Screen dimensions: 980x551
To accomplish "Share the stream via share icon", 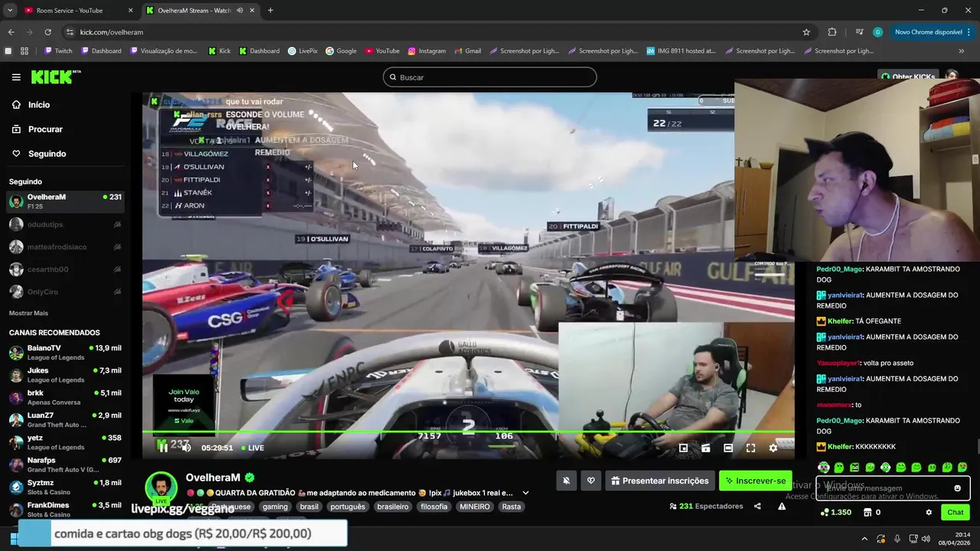I will click(757, 506).
